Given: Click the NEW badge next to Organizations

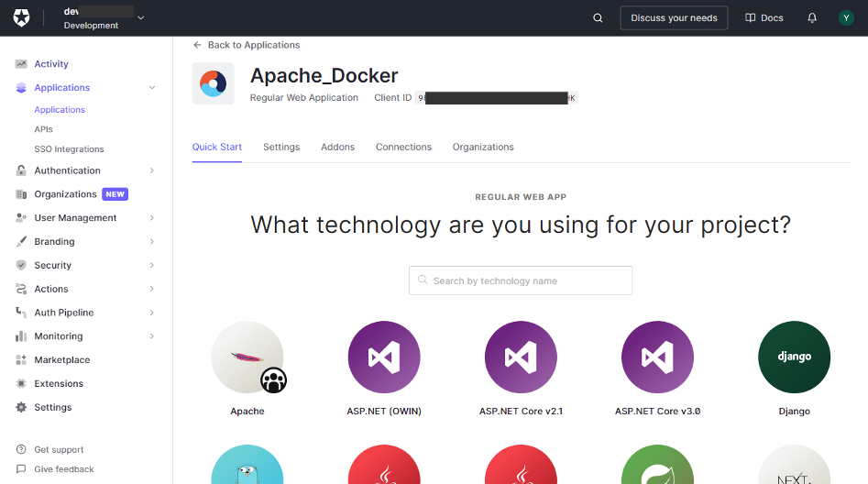Looking at the screenshot, I should pyautogui.click(x=115, y=194).
